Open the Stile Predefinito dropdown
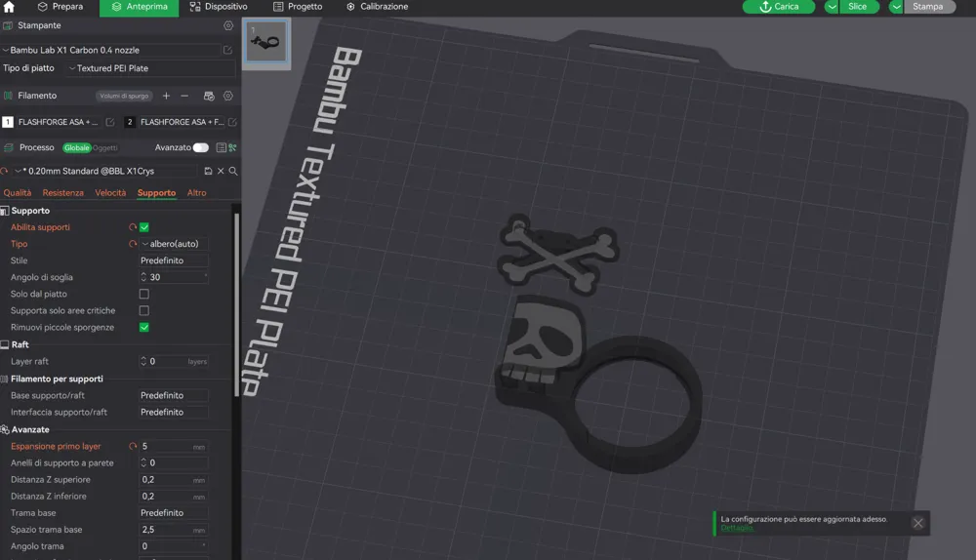Screen dimensions: 976x560 tap(174, 260)
